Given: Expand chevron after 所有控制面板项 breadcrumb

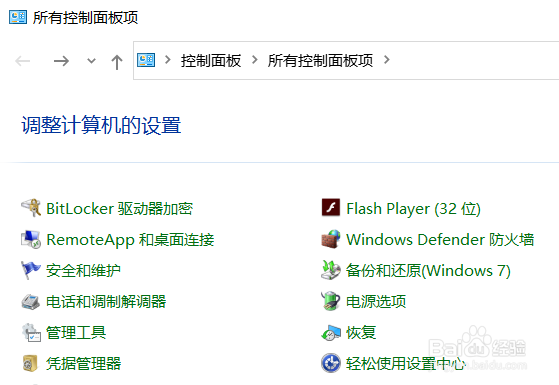Looking at the screenshot, I should (x=386, y=60).
